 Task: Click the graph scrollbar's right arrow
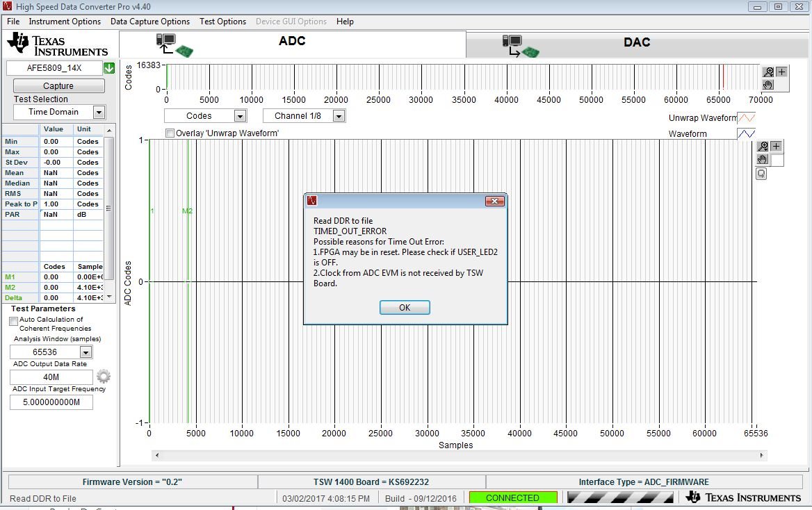click(761, 455)
